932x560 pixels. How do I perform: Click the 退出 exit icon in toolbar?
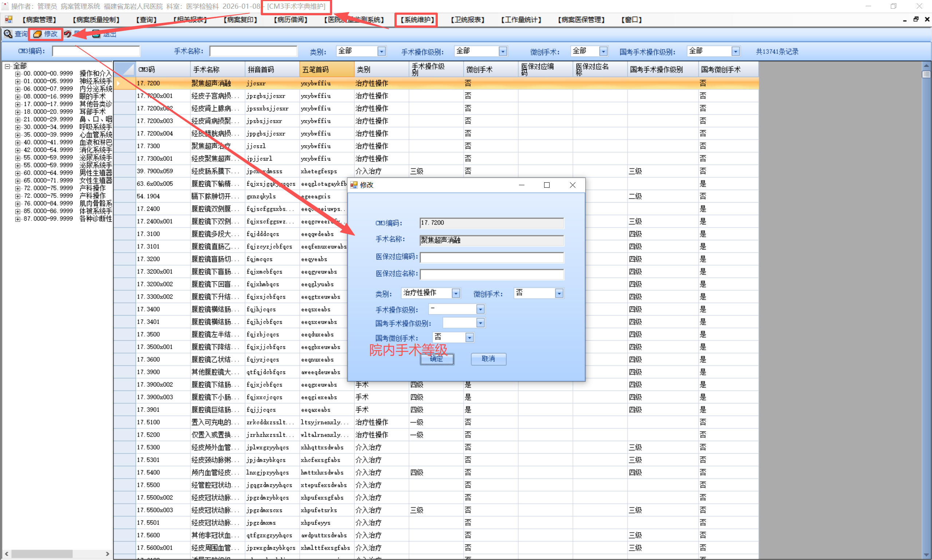97,34
